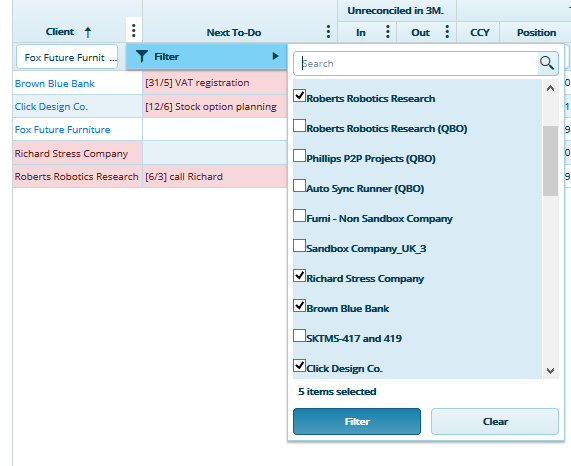Click the 'Unreconciled in 3M.' group header
This screenshot has width=571, height=466.
396,11
